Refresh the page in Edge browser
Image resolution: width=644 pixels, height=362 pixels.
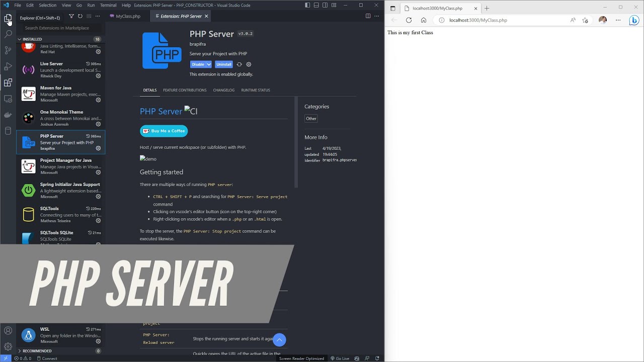click(409, 20)
